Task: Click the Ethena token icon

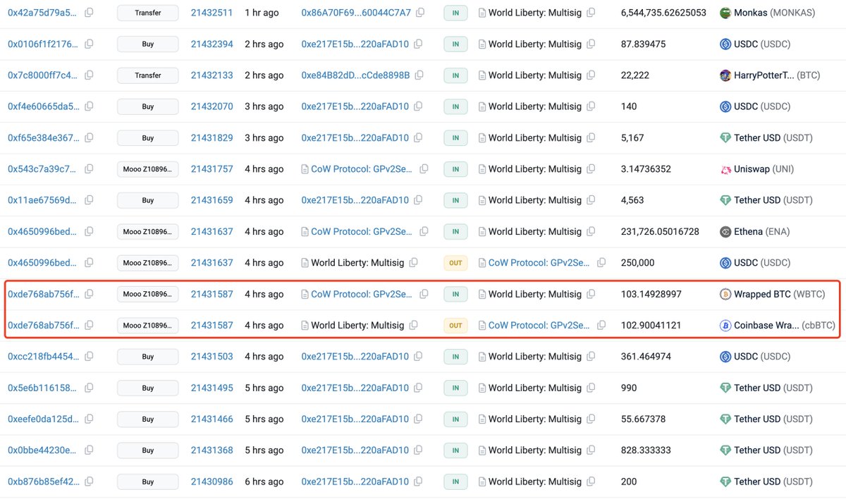Action: pos(725,231)
